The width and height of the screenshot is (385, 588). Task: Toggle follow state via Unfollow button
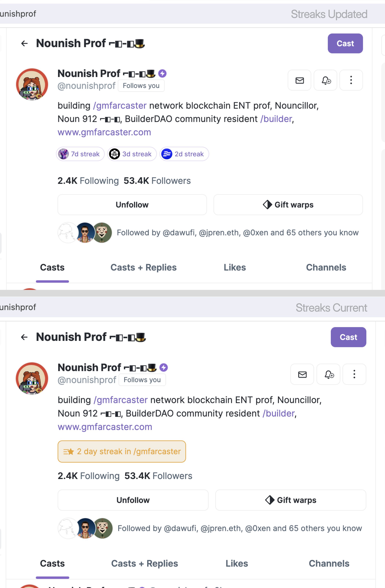click(132, 205)
